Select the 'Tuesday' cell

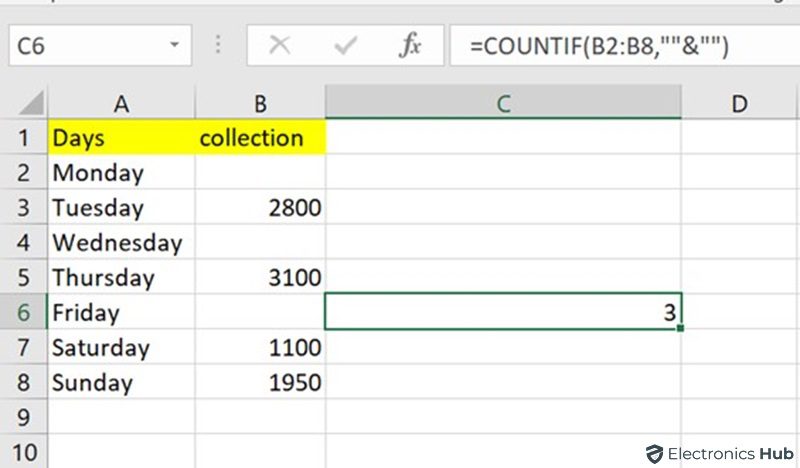tap(121, 208)
